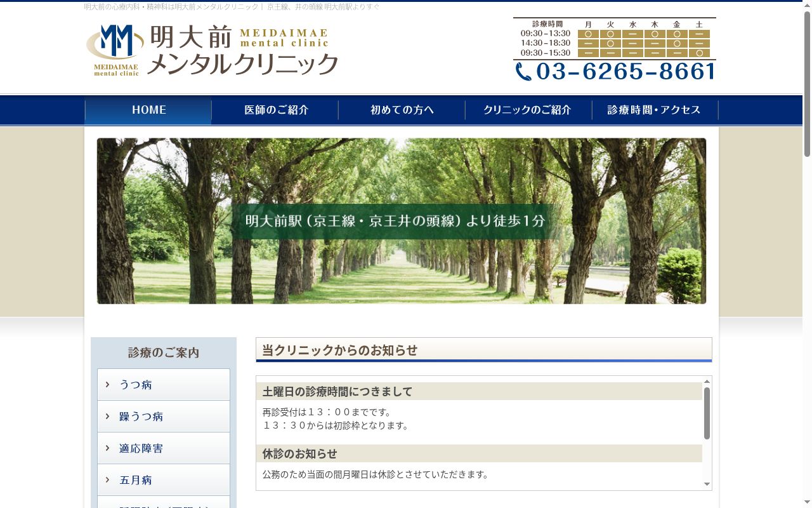Click the １３：３０からは初診枠となります text
The image size is (812, 508).
point(336,425)
